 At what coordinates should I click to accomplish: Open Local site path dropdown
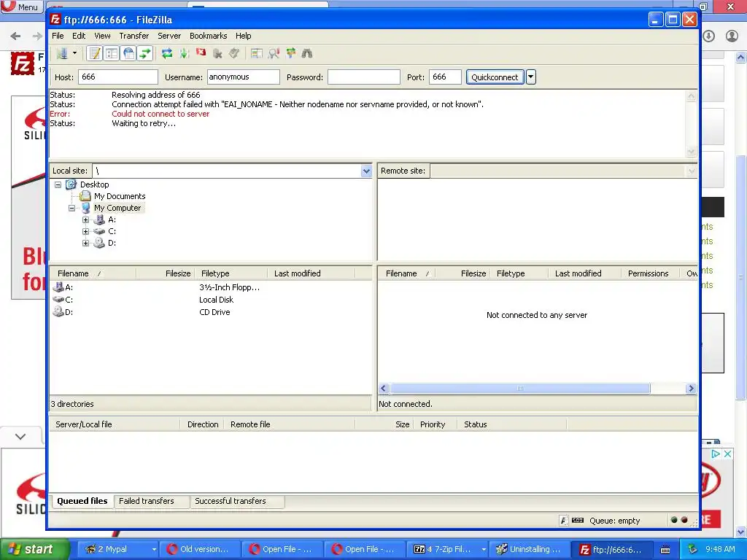tap(366, 171)
